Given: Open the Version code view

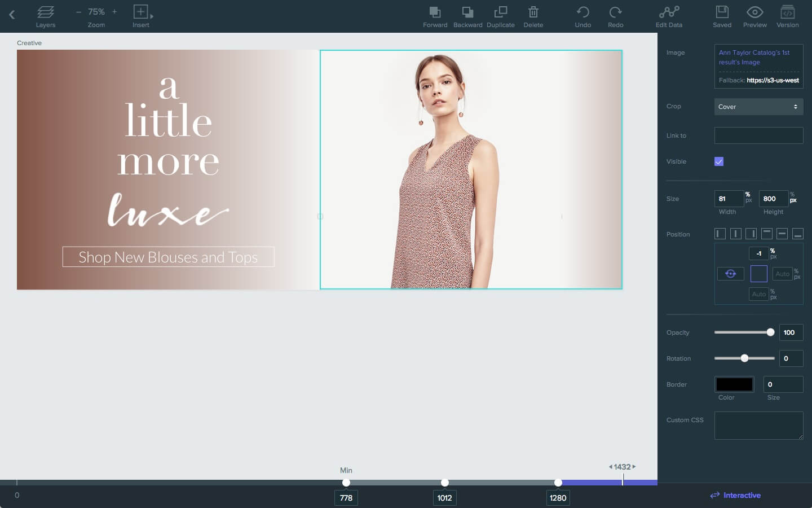Looking at the screenshot, I should pos(787,16).
